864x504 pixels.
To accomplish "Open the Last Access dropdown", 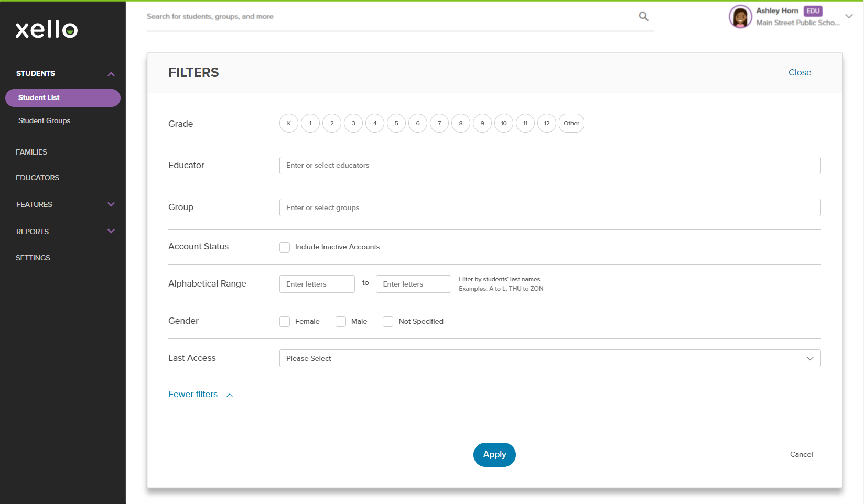I will (x=549, y=358).
